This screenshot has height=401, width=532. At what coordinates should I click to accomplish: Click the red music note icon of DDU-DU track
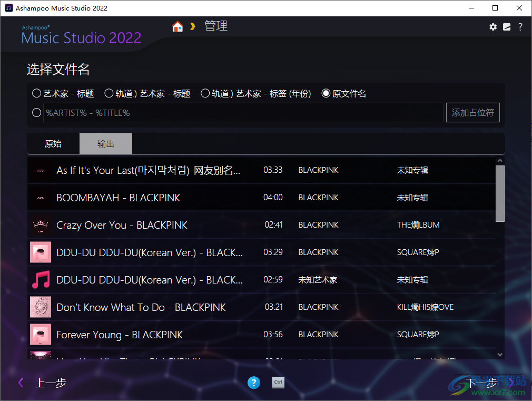[41, 279]
